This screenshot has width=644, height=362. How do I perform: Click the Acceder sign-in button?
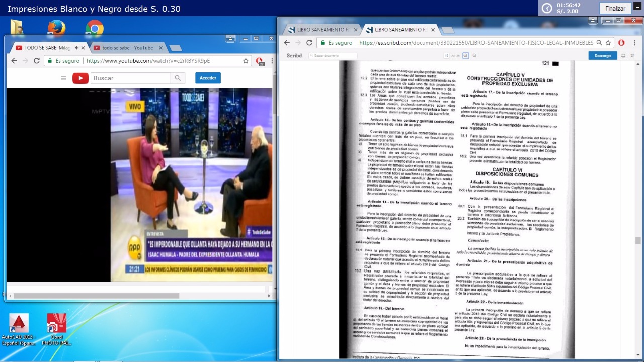click(208, 78)
